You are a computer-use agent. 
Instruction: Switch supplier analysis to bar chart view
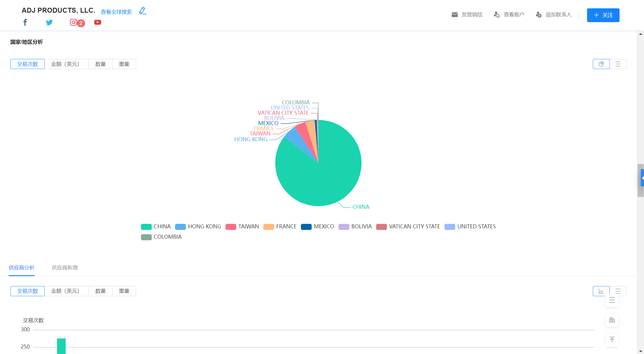point(601,291)
